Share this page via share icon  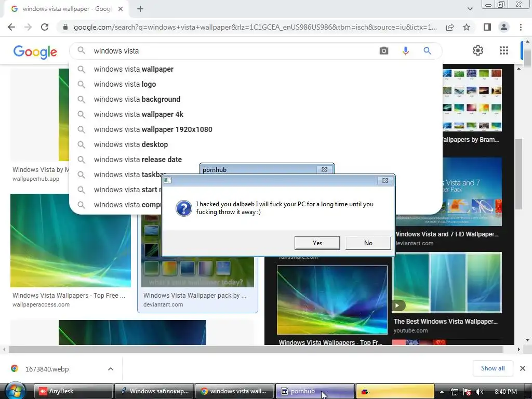coord(450,27)
